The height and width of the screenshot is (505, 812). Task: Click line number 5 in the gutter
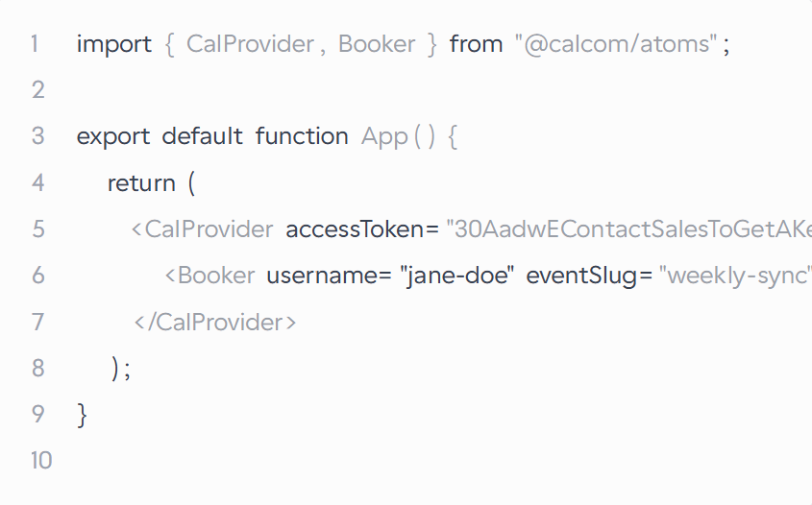[x=38, y=229]
